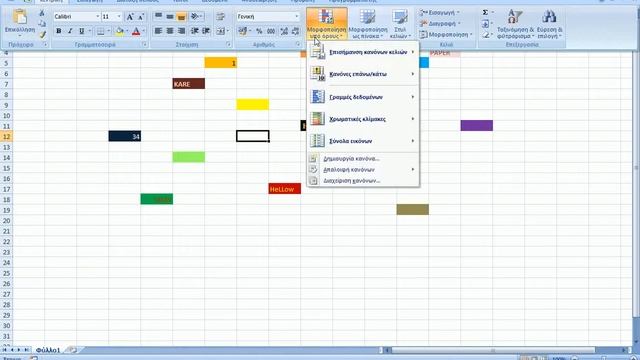Select the brown cell containing KARE
This screenshot has height=360, width=640.
point(189,84)
